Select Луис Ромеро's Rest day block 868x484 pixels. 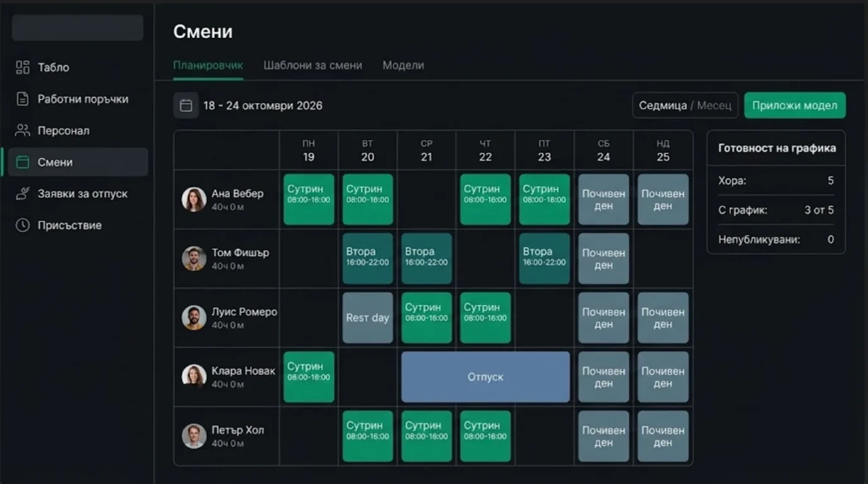[x=368, y=318]
